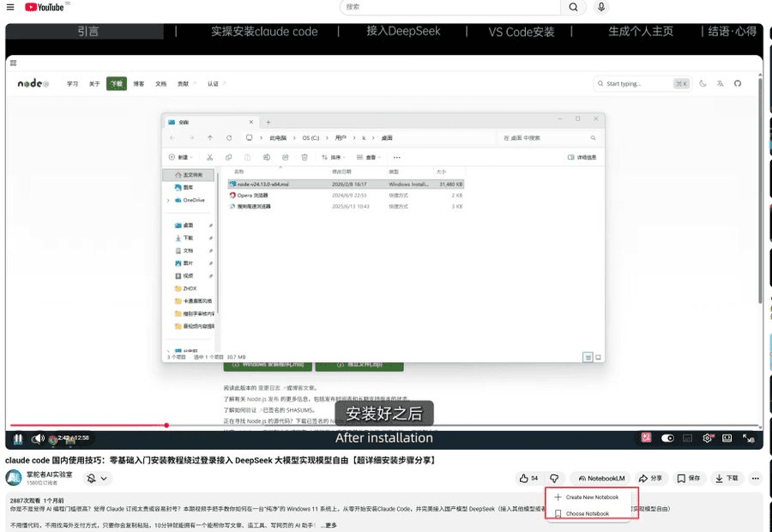
Task: Enter fullscreen from the player bar
Action: tap(748, 438)
